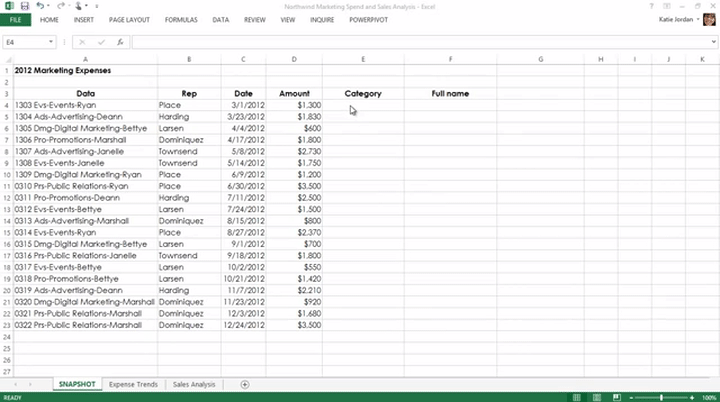Add a new sheet with plus icon

click(x=245, y=384)
